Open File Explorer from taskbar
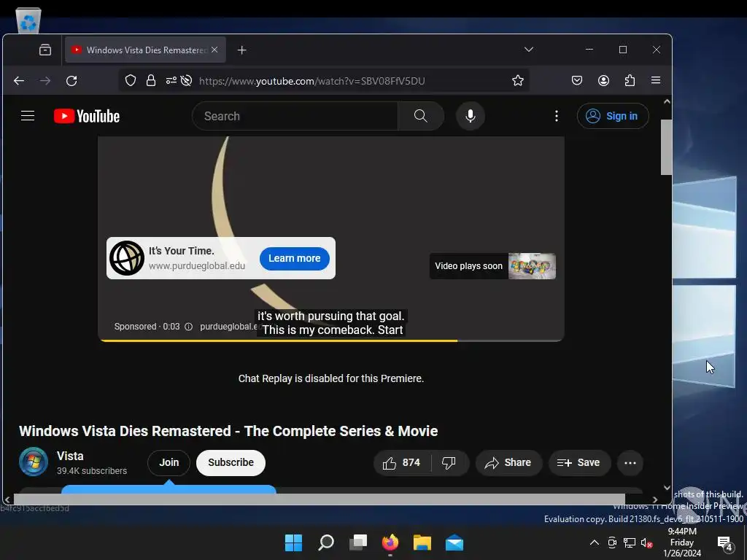Screen dimensions: 747x560 [x=422, y=542]
